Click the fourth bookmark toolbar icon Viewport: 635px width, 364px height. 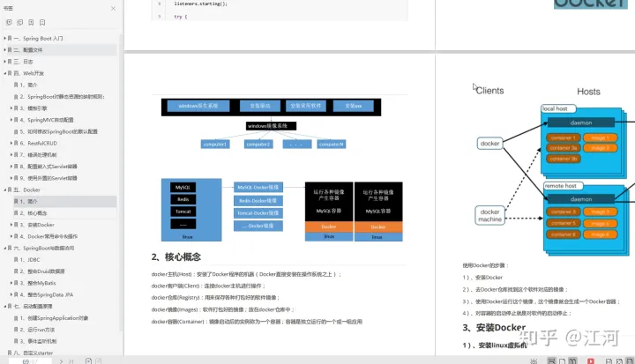[x=42, y=22]
